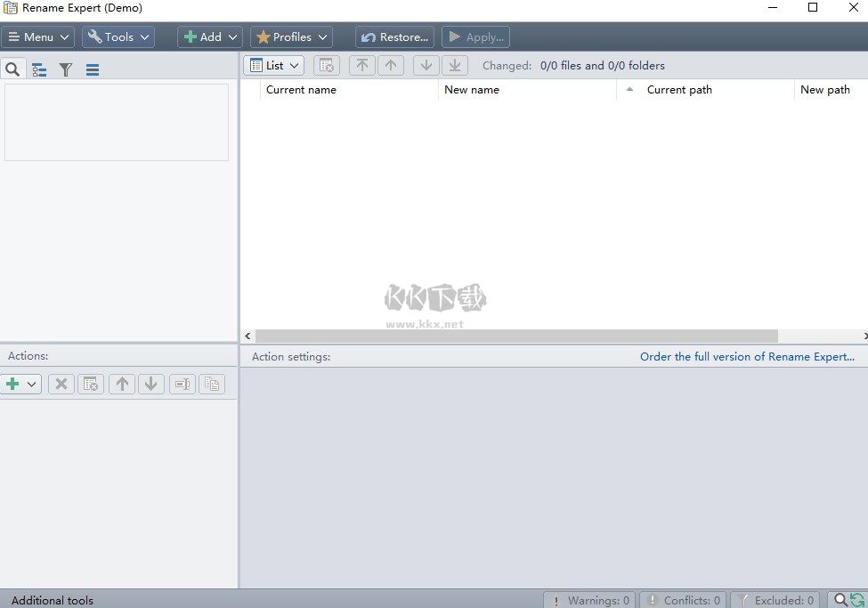Click the Restore... button
The width and height of the screenshot is (868, 608).
pyautogui.click(x=394, y=36)
